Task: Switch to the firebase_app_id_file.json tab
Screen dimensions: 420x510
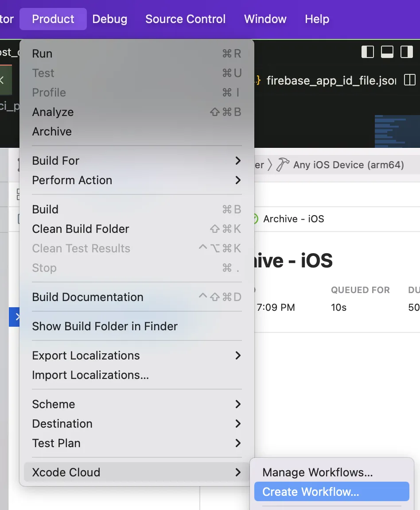Action: tap(331, 81)
